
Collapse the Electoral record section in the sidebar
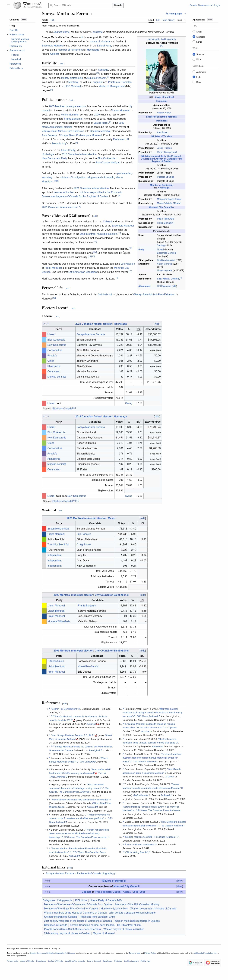(8, 50)
